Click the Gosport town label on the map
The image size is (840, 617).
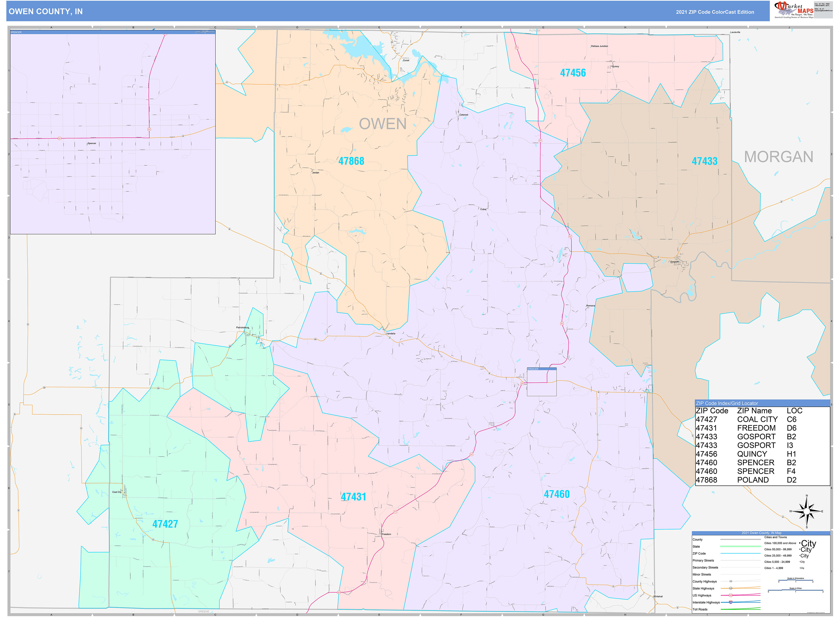point(674,262)
